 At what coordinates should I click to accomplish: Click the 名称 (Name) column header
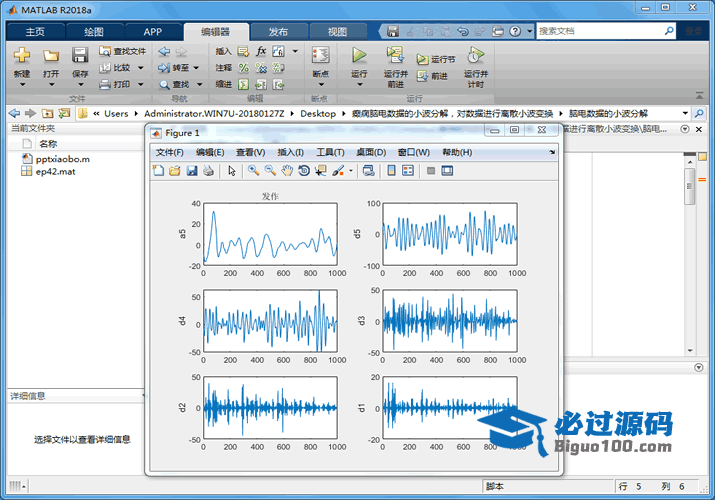pyautogui.click(x=48, y=144)
